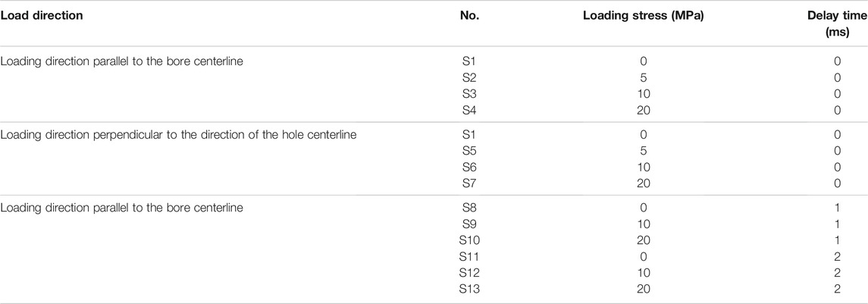Click sample number S12
Viewport: 868px width, 304px height.
[469, 273]
